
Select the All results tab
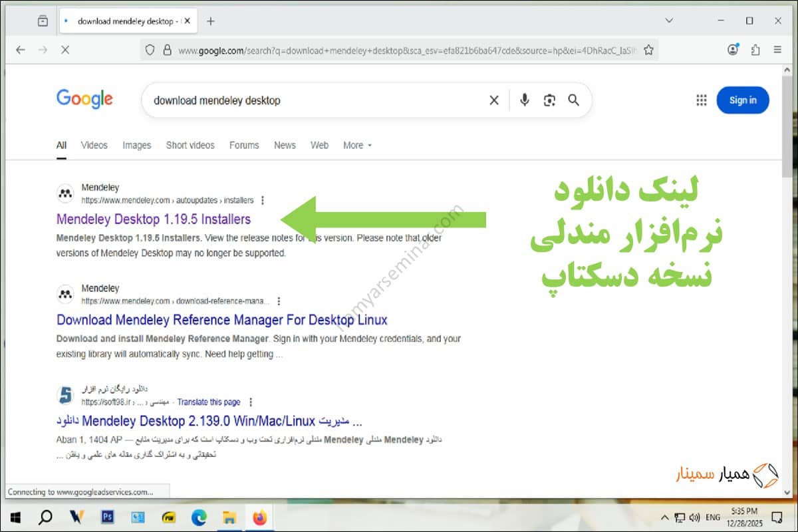[x=61, y=145]
